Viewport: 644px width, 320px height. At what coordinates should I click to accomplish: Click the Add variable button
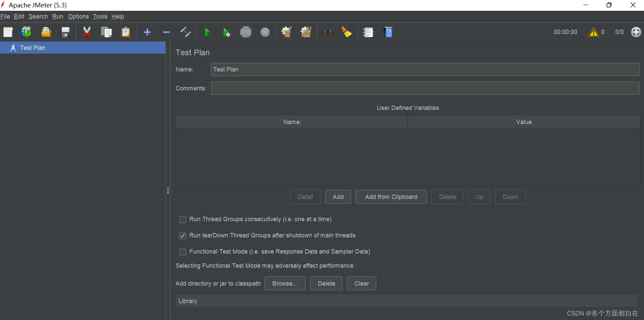338,197
